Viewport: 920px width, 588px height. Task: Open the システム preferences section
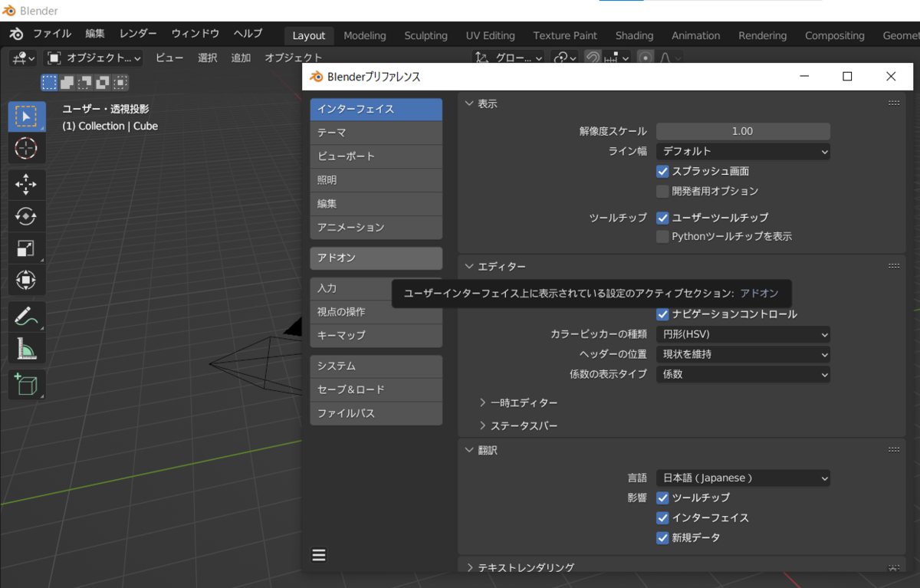point(376,366)
